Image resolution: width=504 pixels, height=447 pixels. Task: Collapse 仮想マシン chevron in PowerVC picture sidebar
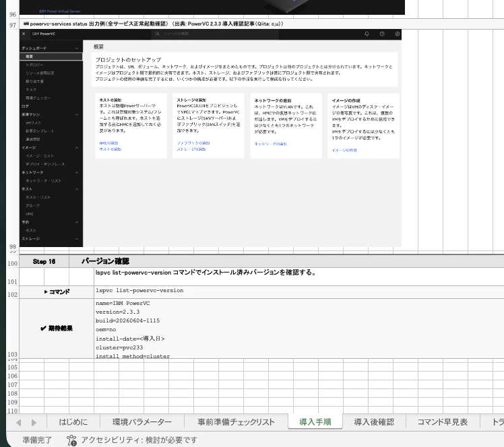coord(77,114)
